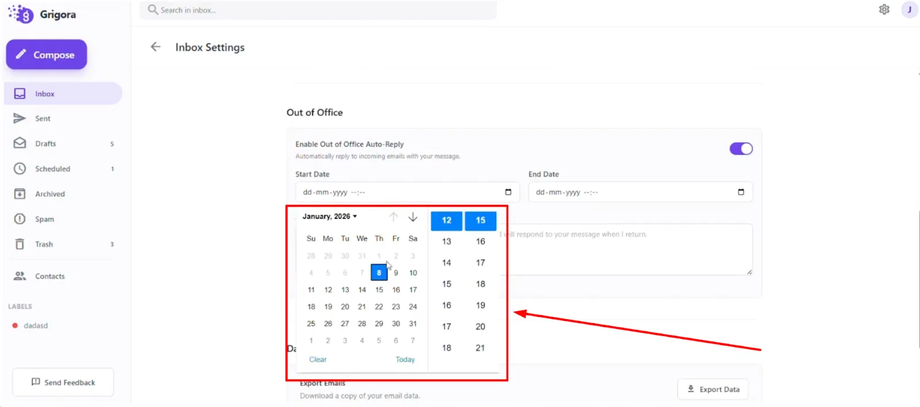Click the Trash count badge 3

[112, 244]
